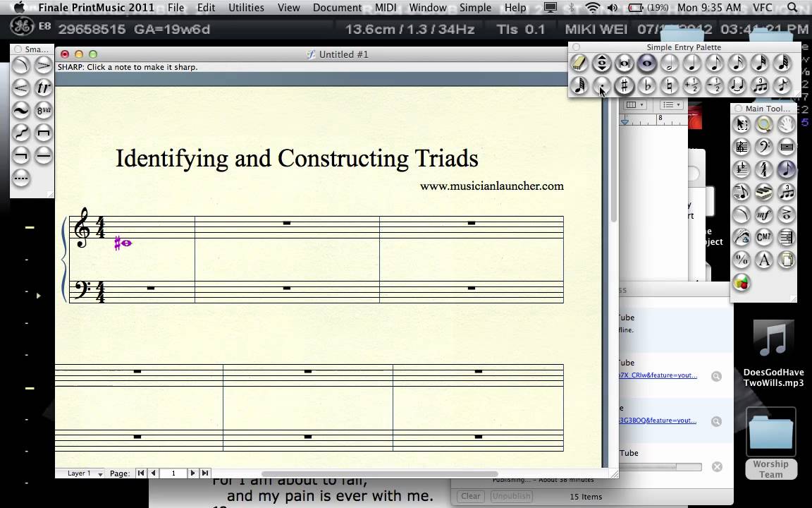
Task: Select the Dashed Line tool
Action: (x=20, y=179)
